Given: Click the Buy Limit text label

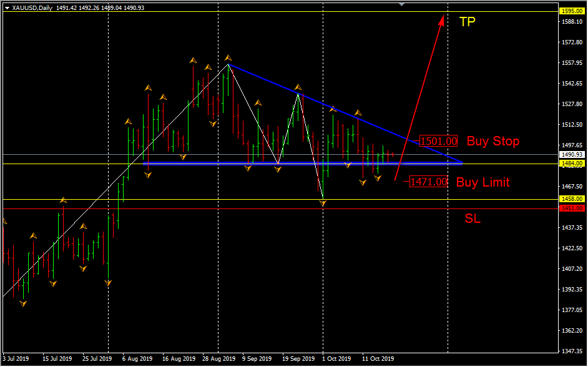Looking at the screenshot, I should point(483,182).
